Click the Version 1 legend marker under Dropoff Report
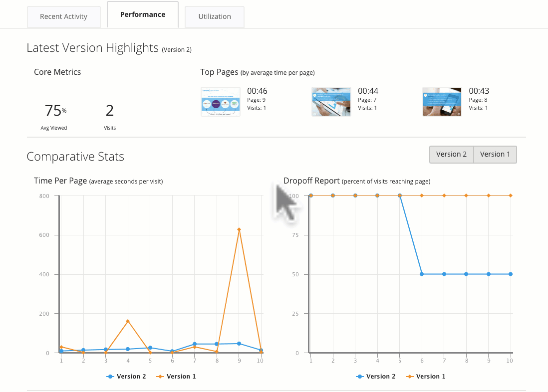The image size is (548, 392). tap(409, 376)
